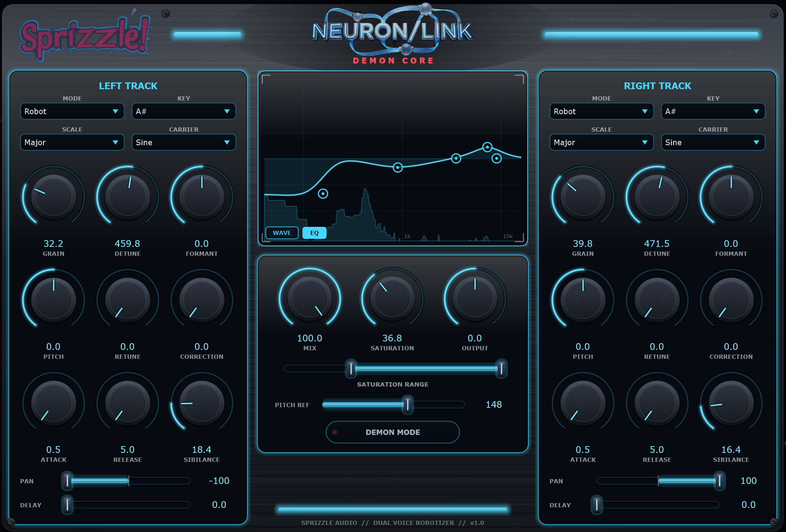Open Left Track Carrier dropdown set to Sine

[184, 143]
